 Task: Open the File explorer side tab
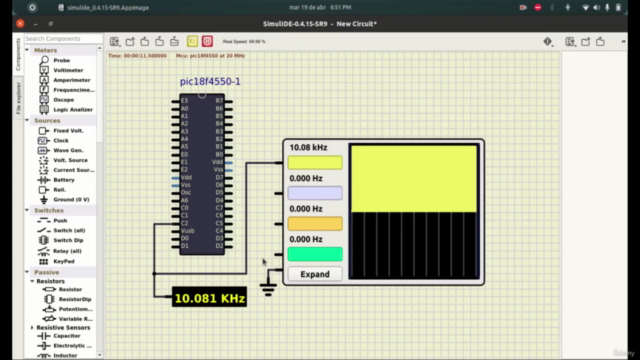tap(18, 98)
